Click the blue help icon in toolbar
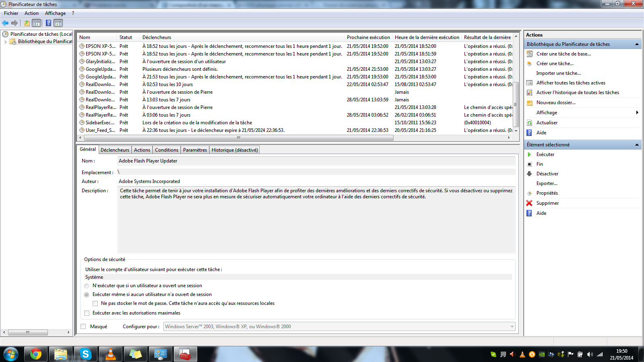The height and width of the screenshot is (362, 644). pos(48,23)
